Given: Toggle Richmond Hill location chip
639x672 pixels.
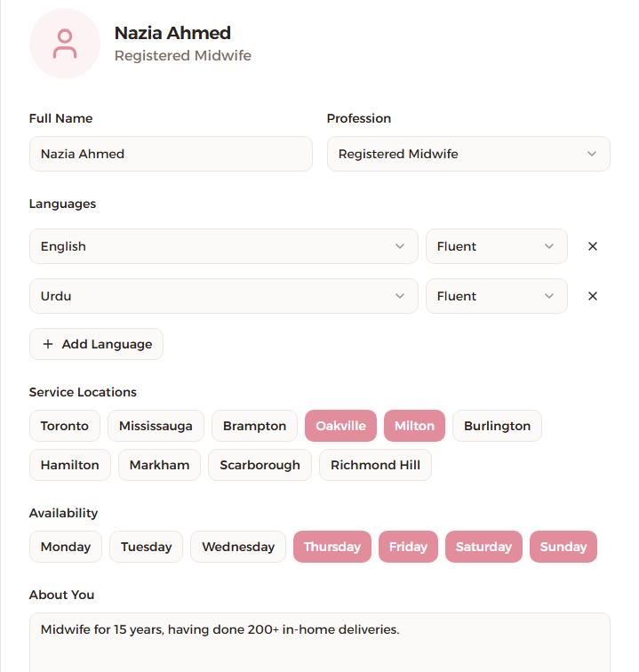Looking at the screenshot, I should [375, 465].
